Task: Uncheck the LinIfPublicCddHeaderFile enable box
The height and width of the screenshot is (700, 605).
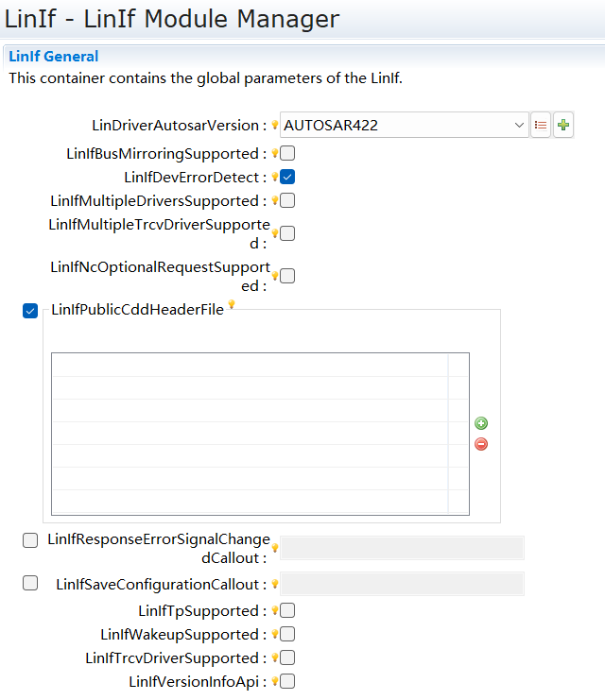Action: [30, 311]
